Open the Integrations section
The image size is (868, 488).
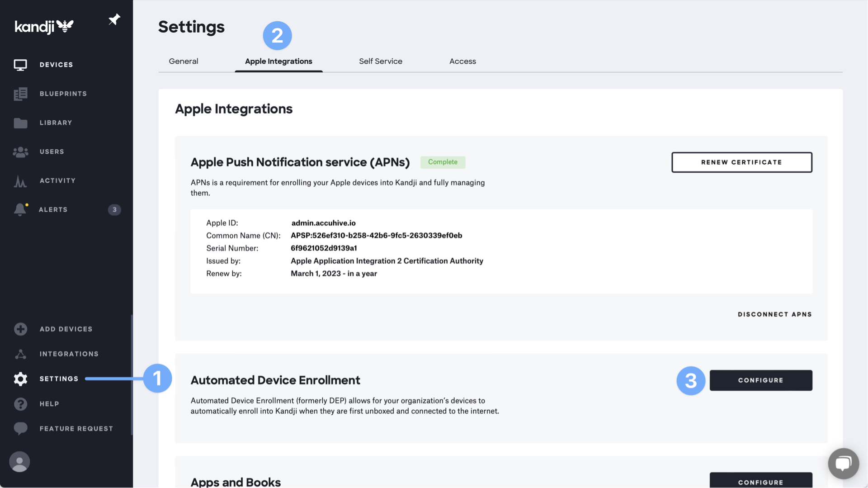[x=69, y=354]
